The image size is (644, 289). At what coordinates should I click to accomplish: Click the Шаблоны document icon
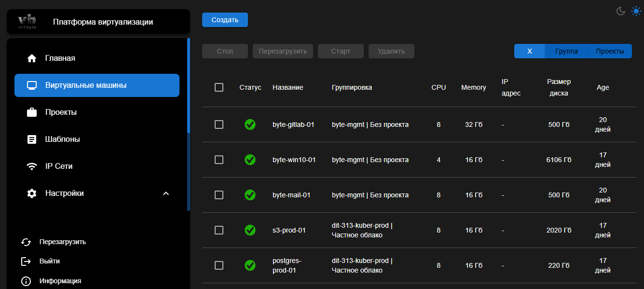[32, 139]
